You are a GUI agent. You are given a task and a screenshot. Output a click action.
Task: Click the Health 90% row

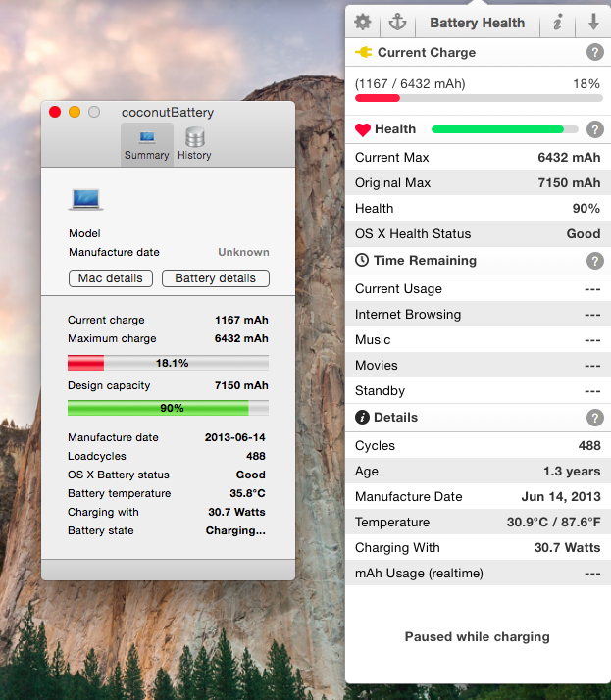pos(478,208)
